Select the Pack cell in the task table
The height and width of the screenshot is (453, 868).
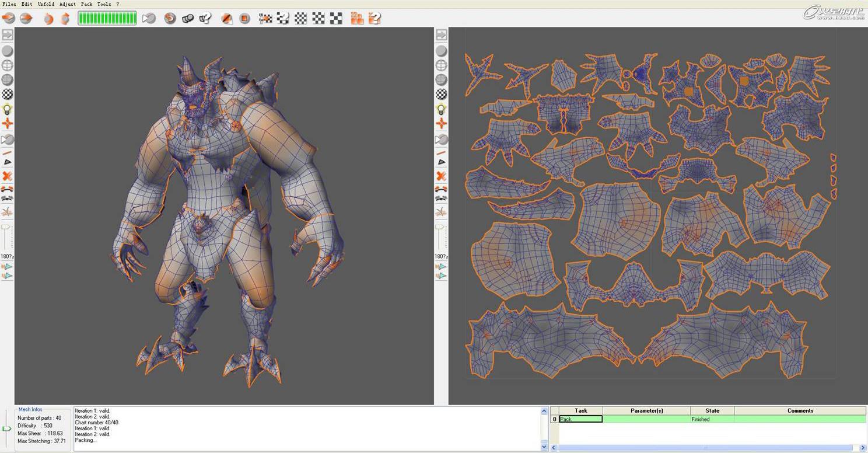[580, 419]
